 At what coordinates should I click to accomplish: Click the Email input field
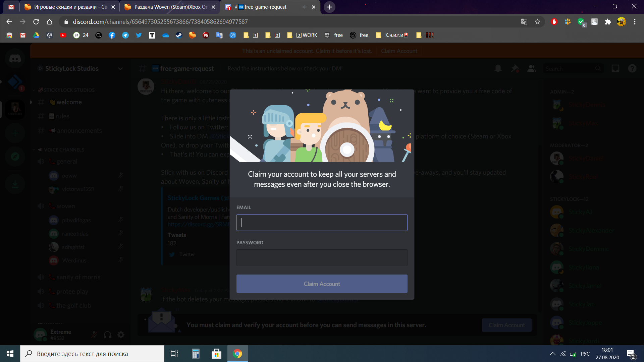[322, 223]
